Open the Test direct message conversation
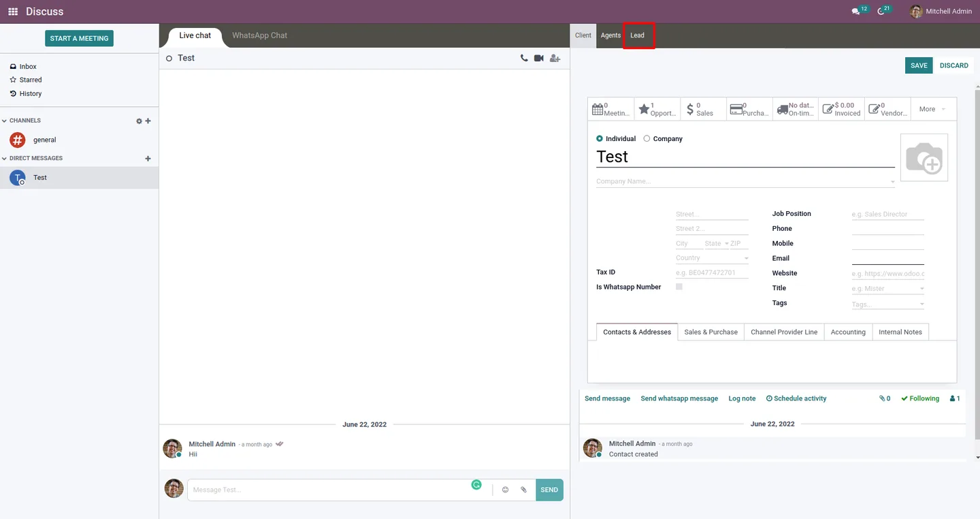 coord(79,178)
